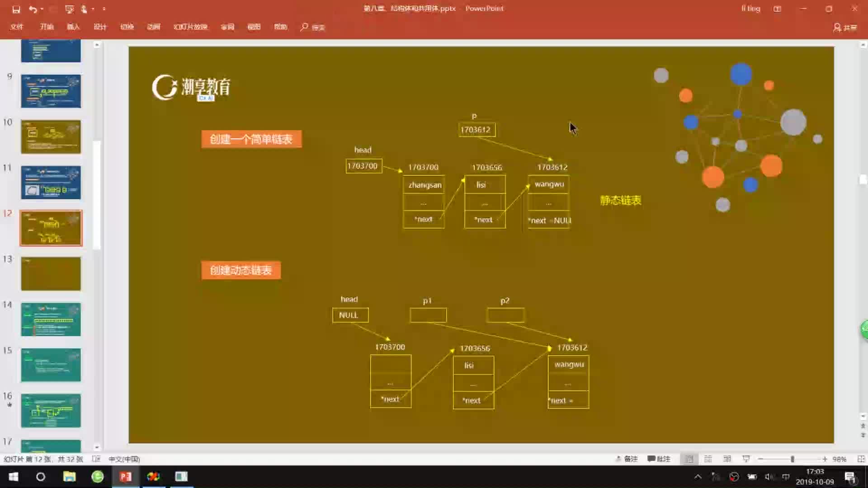Start slideshow icon in status bar
The image size is (868, 488).
pyautogui.click(x=746, y=459)
